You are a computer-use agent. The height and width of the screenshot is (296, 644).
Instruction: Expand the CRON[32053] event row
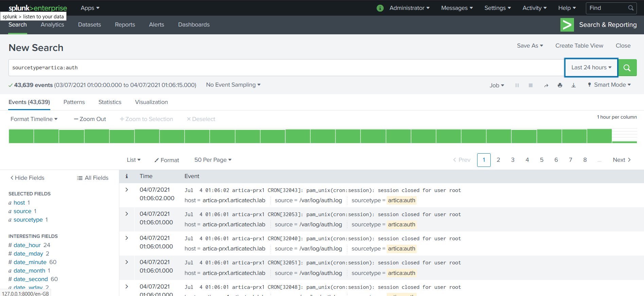(x=127, y=214)
